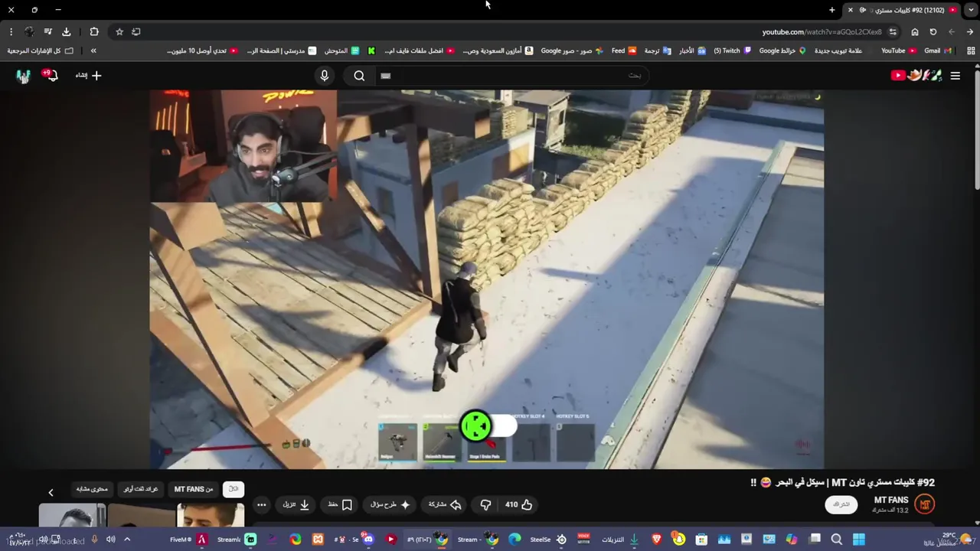Image resolution: width=980 pixels, height=551 pixels.
Task: Open the Brave browser taskbar icon
Action: click(655, 540)
